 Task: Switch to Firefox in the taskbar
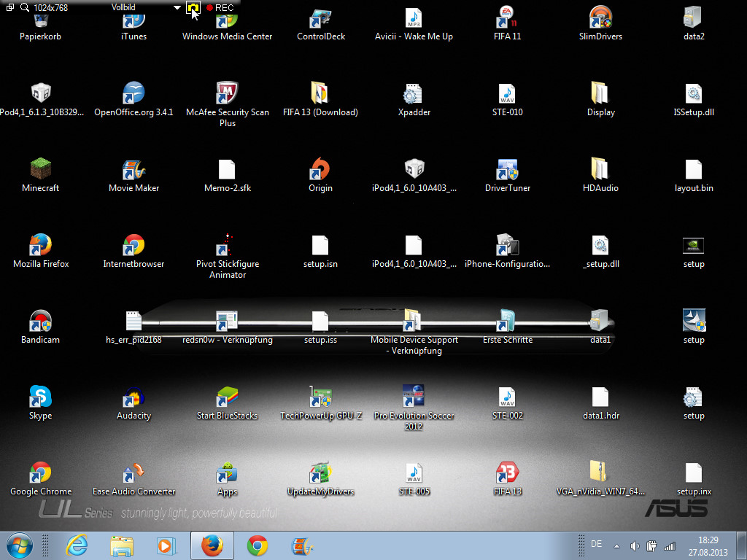pos(212,545)
